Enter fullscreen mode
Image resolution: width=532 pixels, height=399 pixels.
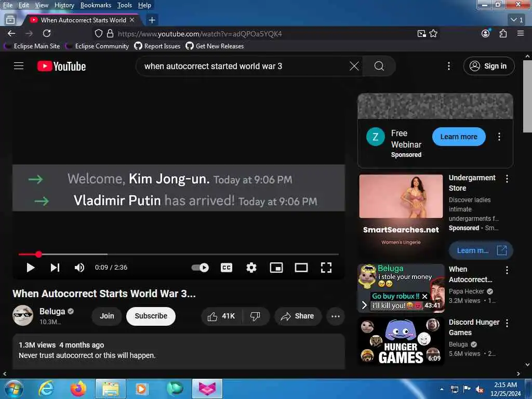pos(326,268)
